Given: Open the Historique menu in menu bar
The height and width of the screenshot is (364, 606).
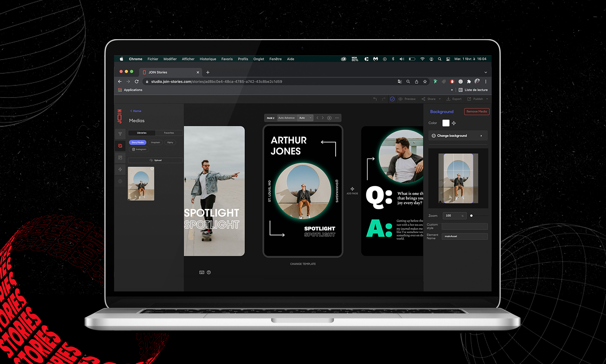Looking at the screenshot, I should [x=208, y=59].
